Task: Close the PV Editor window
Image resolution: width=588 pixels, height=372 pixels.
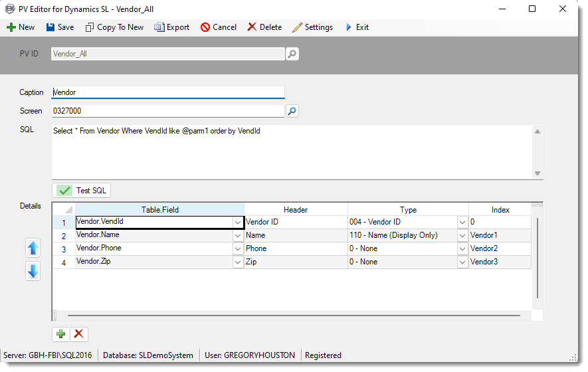Action: 563,9
